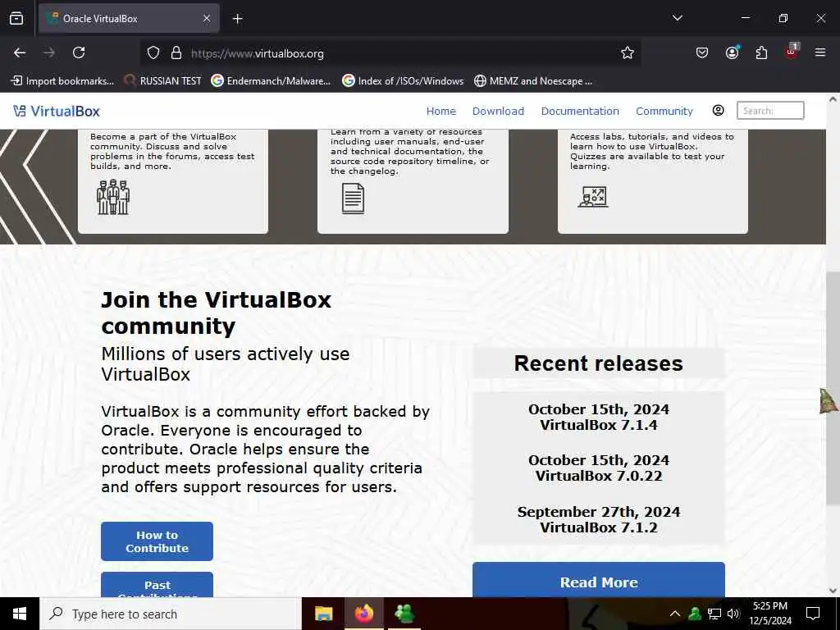Click VirtualBox 7.1.4 release entry
This screenshot has height=630, width=840.
click(x=598, y=417)
